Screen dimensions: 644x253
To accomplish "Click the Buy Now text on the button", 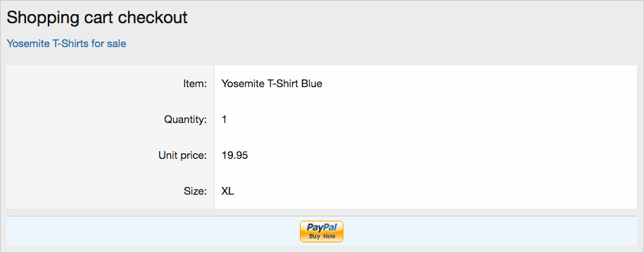I will pos(322,237).
